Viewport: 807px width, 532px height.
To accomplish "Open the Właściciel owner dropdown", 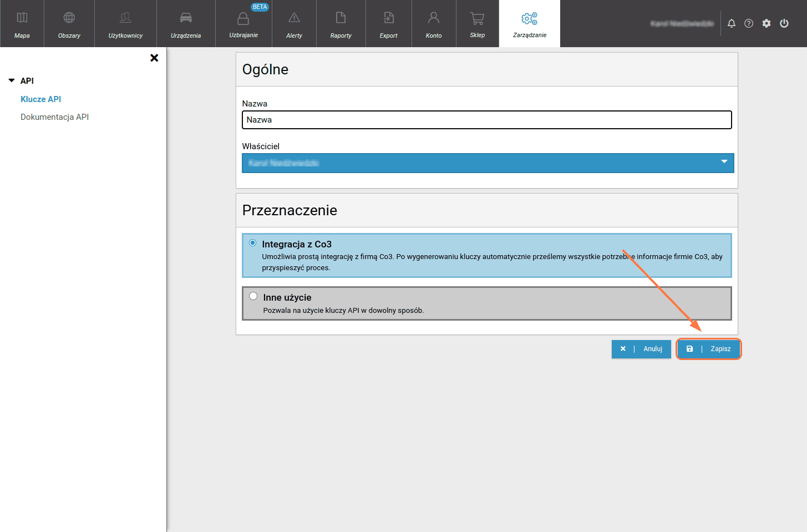I will tap(488, 163).
